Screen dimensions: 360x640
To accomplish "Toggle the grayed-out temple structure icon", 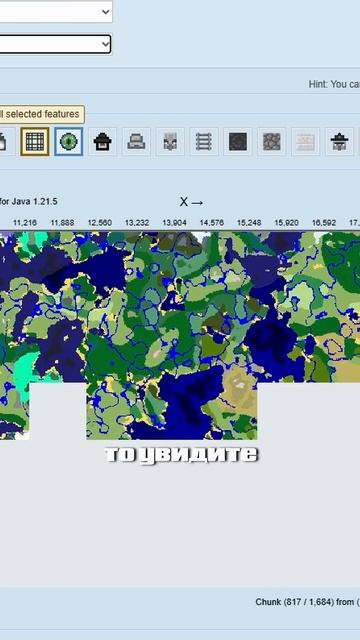I will 136,142.
